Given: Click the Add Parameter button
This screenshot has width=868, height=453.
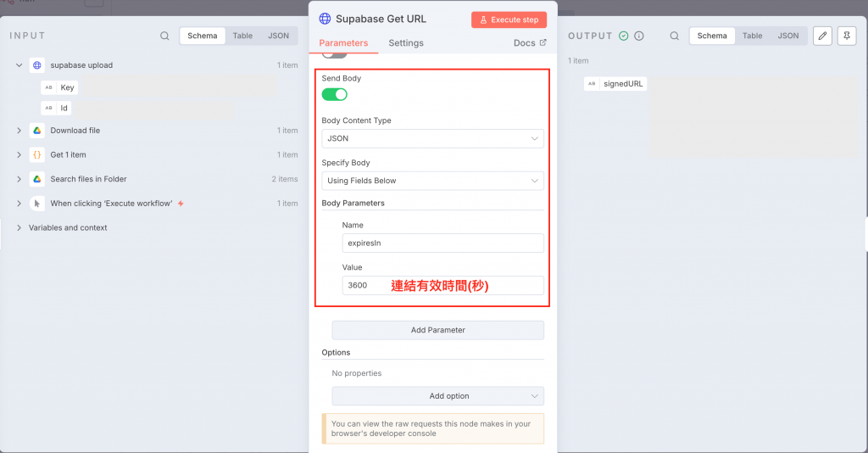Looking at the screenshot, I should [438, 330].
